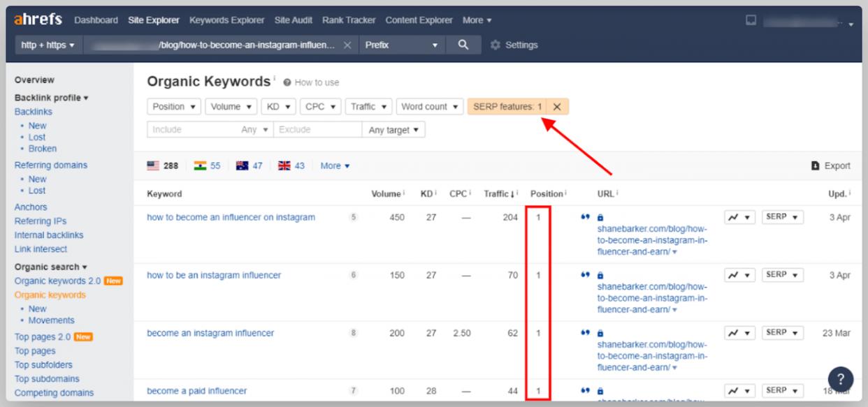This screenshot has width=868, height=407.
Task: Expand More countries dropdown
Action: pos(335,166)
